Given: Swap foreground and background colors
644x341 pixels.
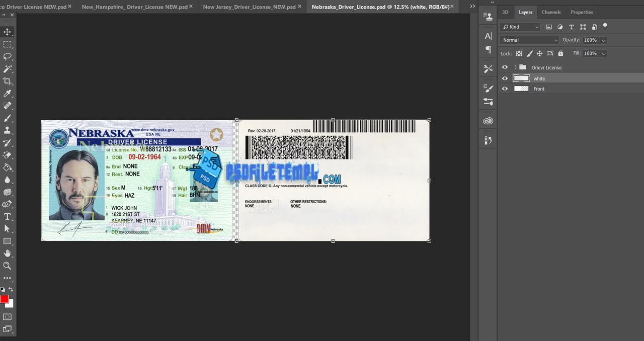Looking at the screenshot, I should 11,290.
